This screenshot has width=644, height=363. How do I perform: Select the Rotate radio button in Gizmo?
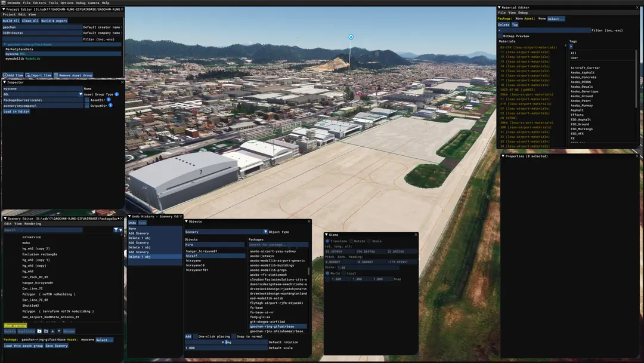(351, 241)
